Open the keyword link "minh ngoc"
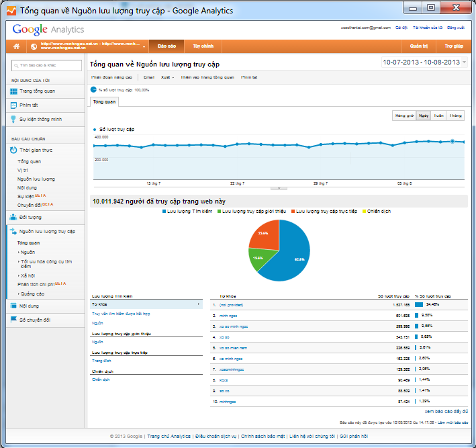 coord(228,316)
